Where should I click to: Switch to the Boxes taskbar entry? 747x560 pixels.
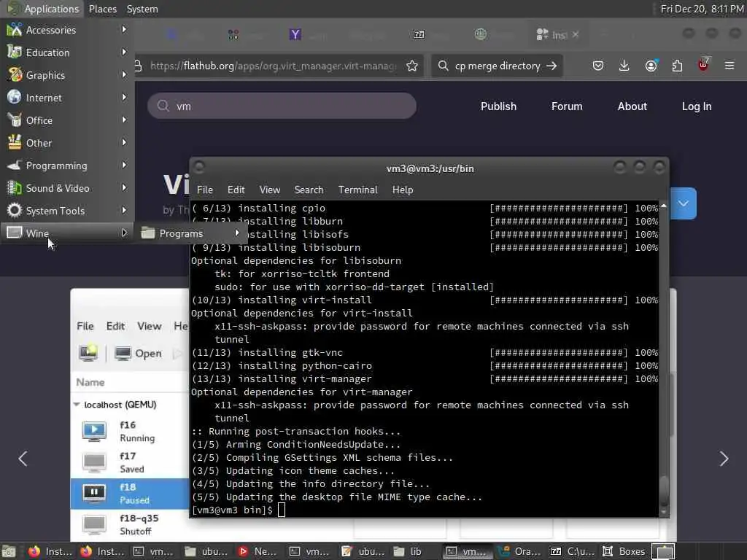(624, 551)
